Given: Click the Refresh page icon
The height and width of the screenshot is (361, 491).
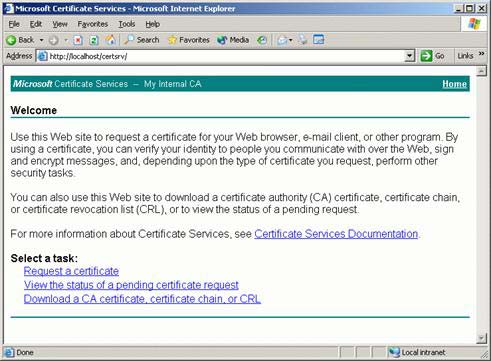Looking at the screenshot, I should (94, 40).
